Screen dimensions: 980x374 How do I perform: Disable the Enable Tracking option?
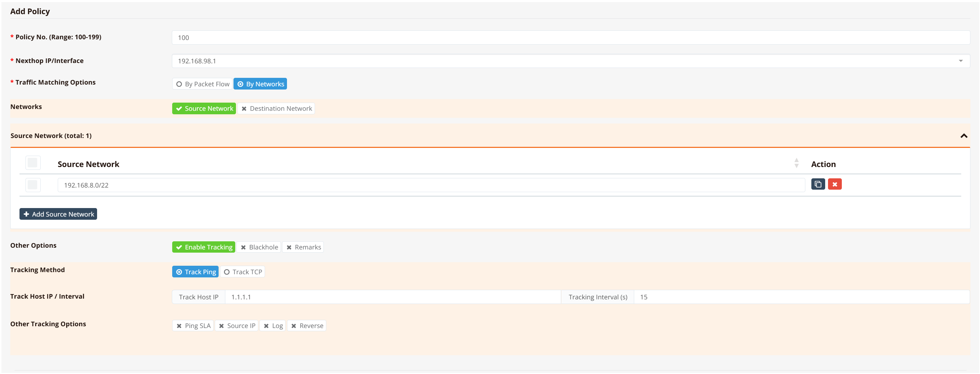pos(203,247)
